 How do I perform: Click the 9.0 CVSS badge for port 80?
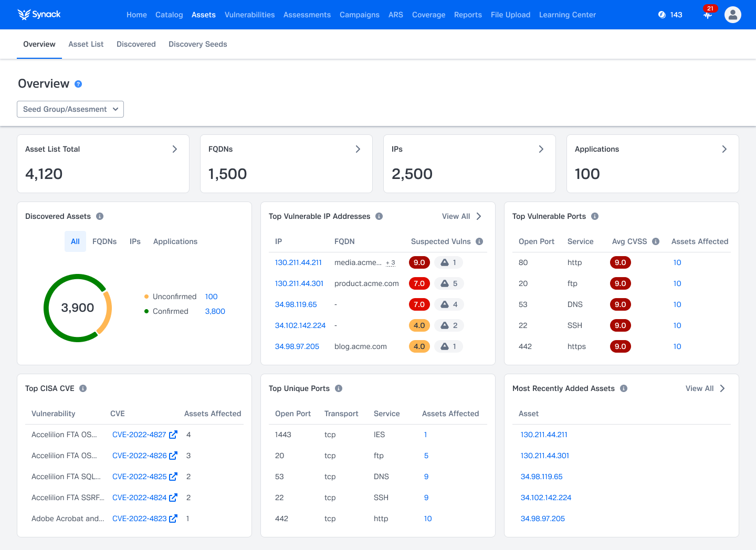click(620, 262)
